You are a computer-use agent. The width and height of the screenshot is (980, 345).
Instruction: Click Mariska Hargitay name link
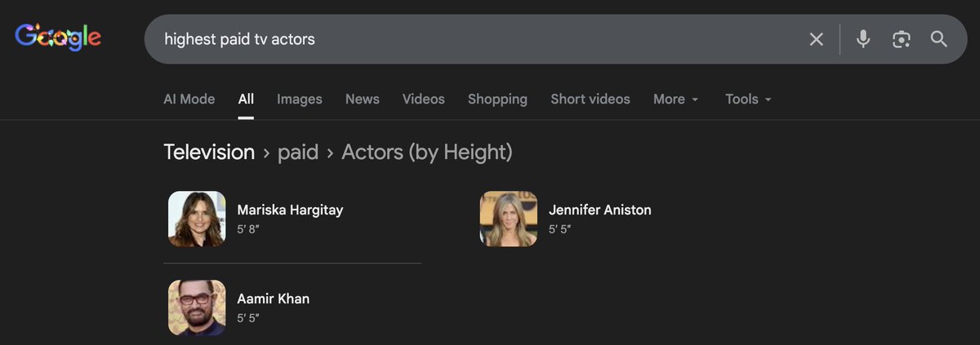coord(290,210)
